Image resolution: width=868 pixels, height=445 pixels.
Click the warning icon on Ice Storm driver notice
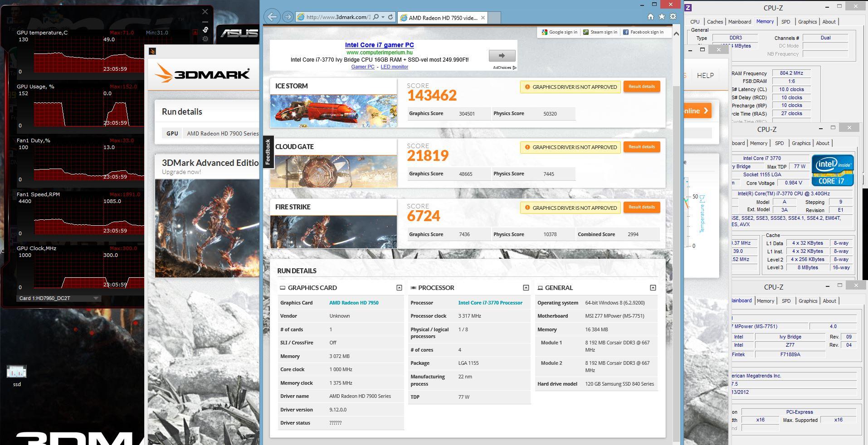tap(527, 87)
